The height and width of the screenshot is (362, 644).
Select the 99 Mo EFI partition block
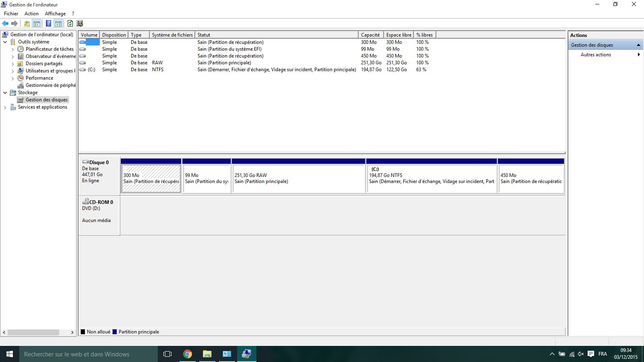(206, 176)
